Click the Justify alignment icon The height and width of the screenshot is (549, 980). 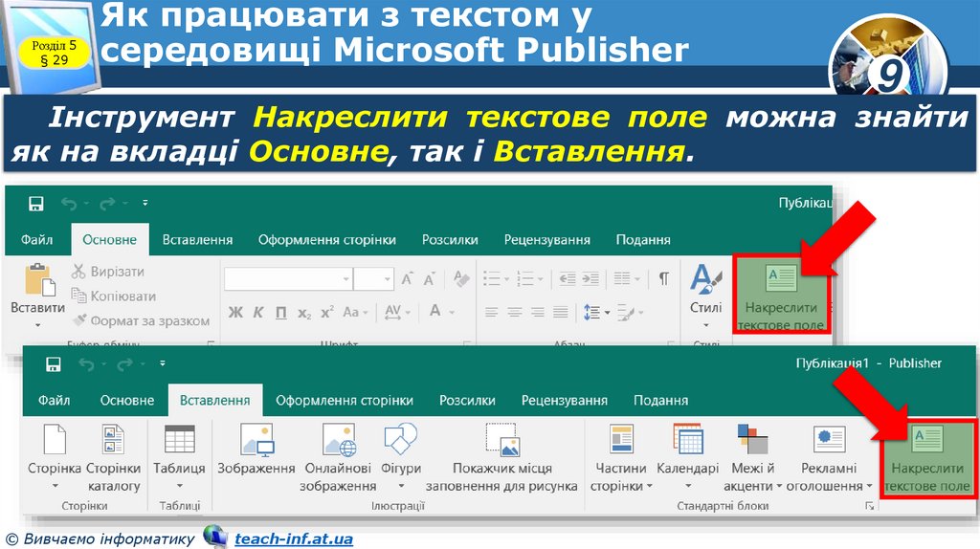[x=561, y=312]
